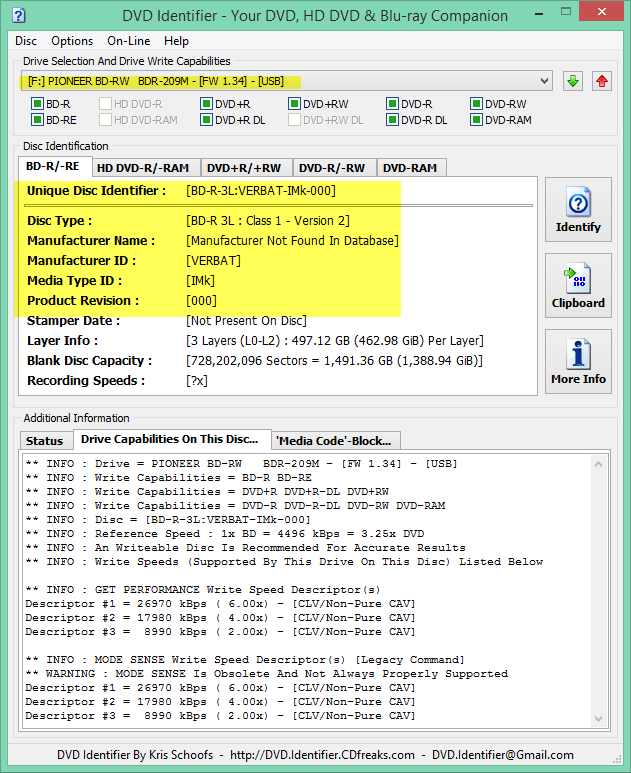Screen dimensions: 631x773
Task: Toggle the DVD-R capability checkbox
Action: coord(392,104)
